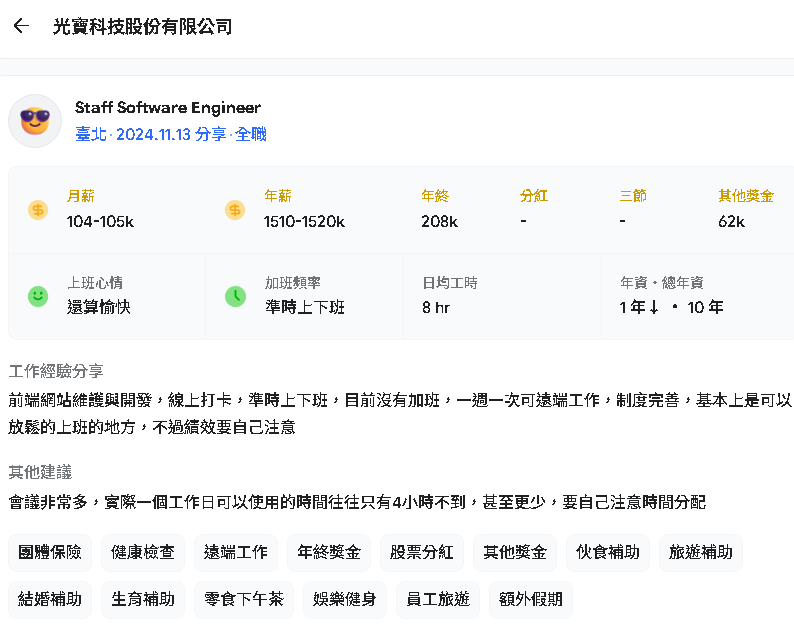The image size is (794, 628).
Task: Open the 臺北·2024.11.13 分享·全職 link
Action: 171,134
